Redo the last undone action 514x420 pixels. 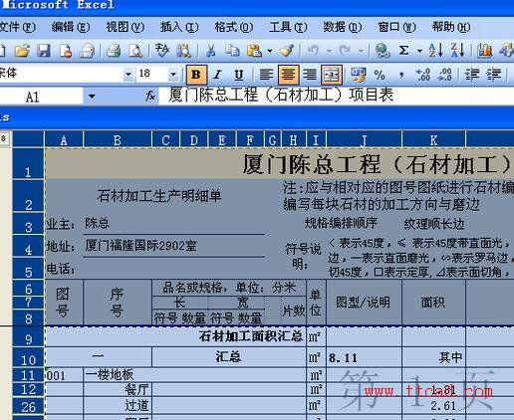(346, 51)
